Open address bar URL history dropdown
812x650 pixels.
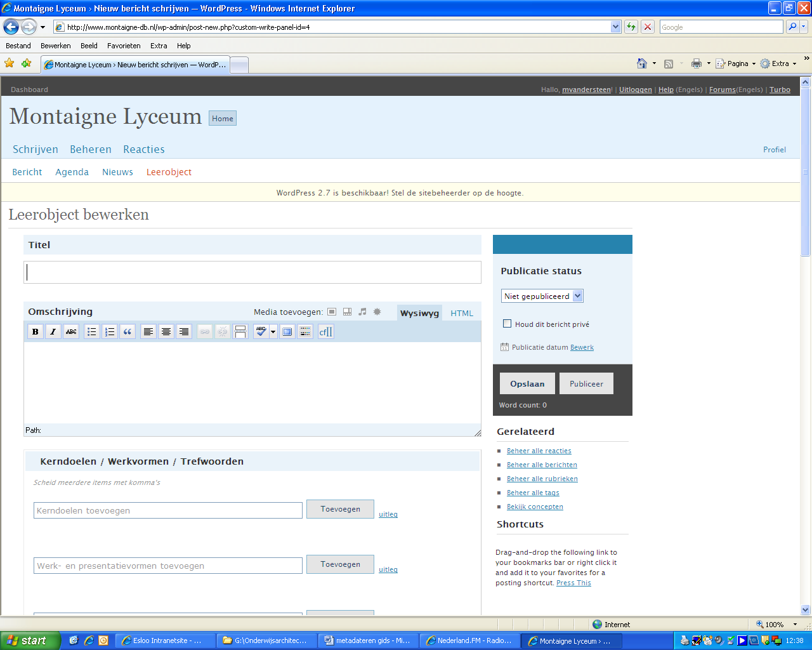(615, 27)
